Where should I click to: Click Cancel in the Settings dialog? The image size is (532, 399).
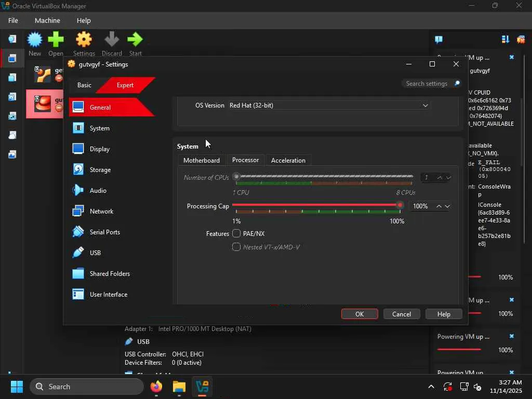(402, 314)
